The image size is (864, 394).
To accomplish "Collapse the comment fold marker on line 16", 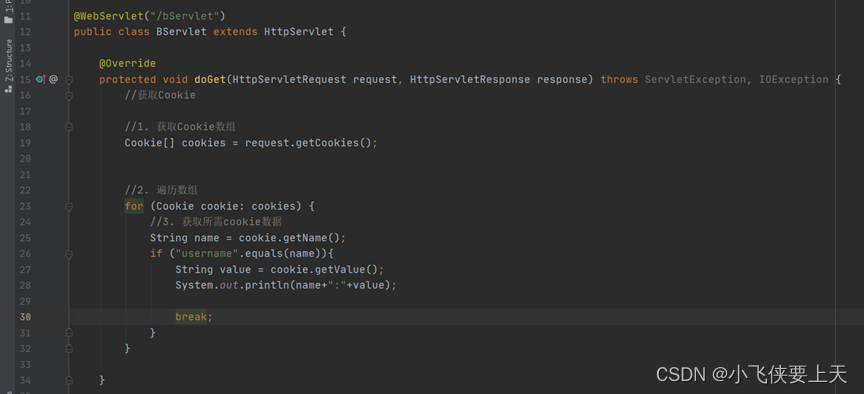I will click(x=69, y=96).
